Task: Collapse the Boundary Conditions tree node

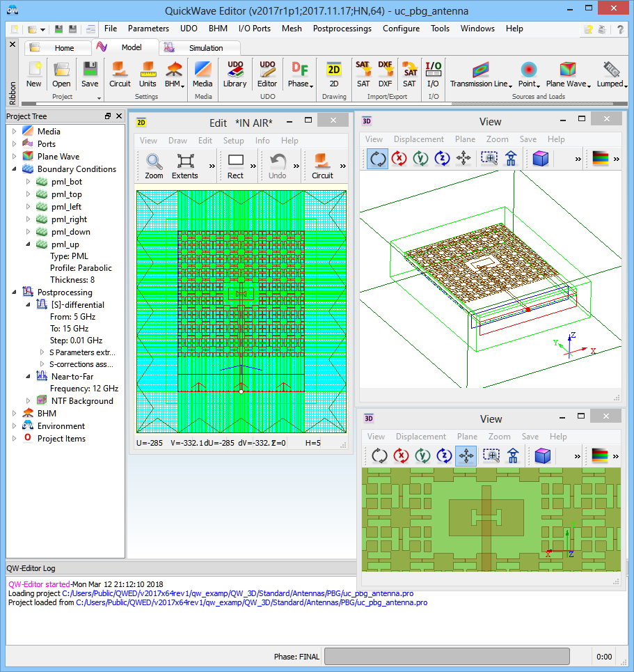Action: pos(14,169)
